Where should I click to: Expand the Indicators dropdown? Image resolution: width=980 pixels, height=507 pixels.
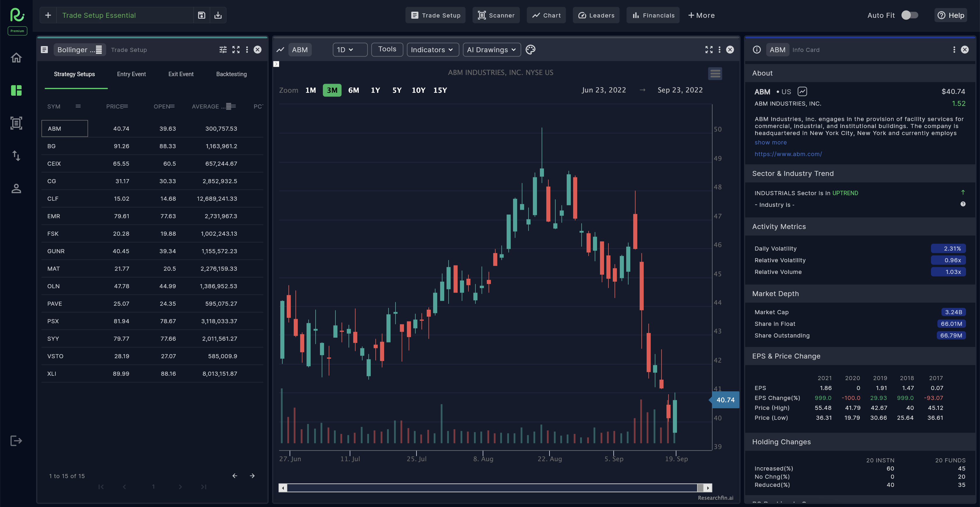432,50
